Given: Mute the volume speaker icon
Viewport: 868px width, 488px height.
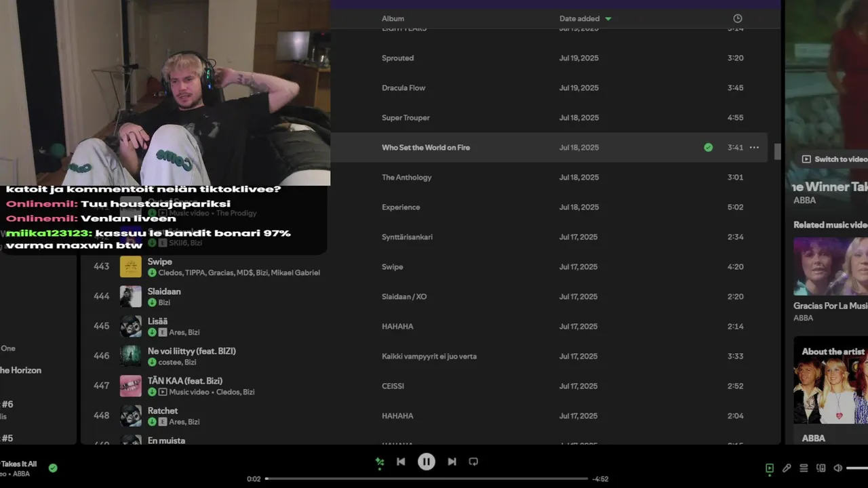Looking at the screenshot, I should click(837, 468).
